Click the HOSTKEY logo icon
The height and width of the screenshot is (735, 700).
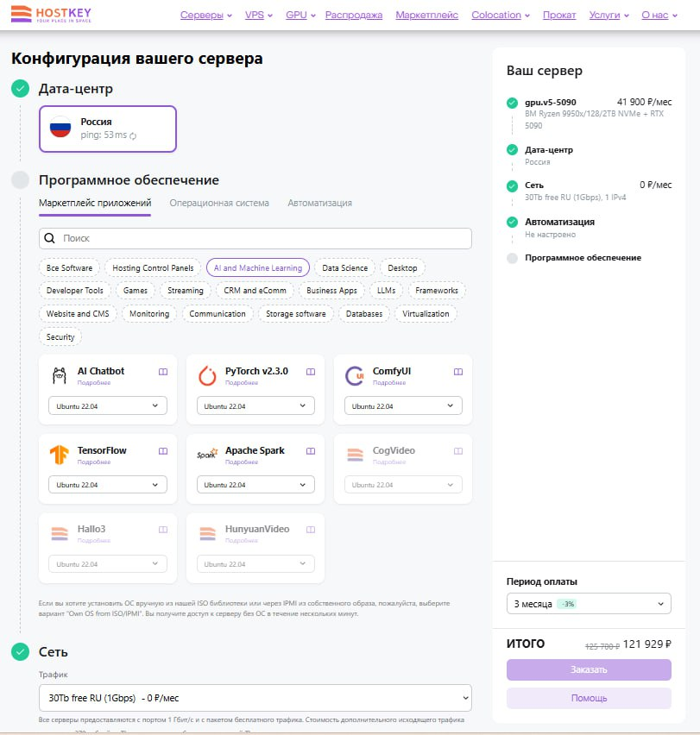[22, 15]
